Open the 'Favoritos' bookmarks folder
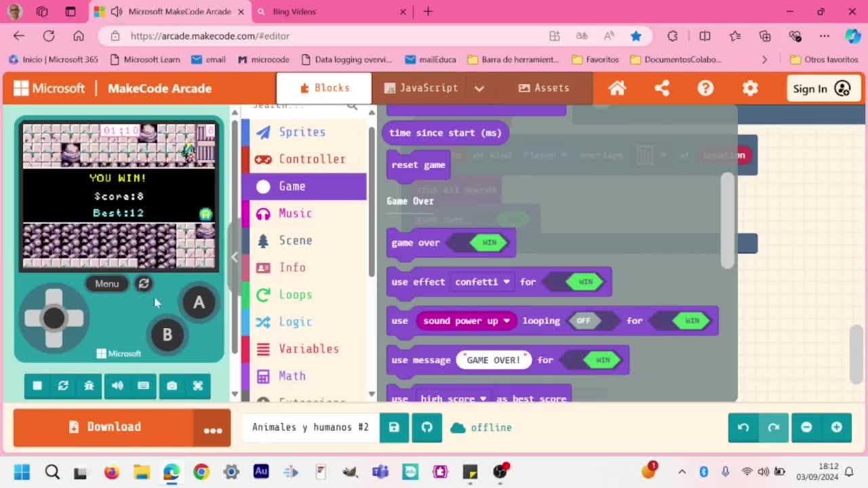Screen dimensions: 868x488 595,60
